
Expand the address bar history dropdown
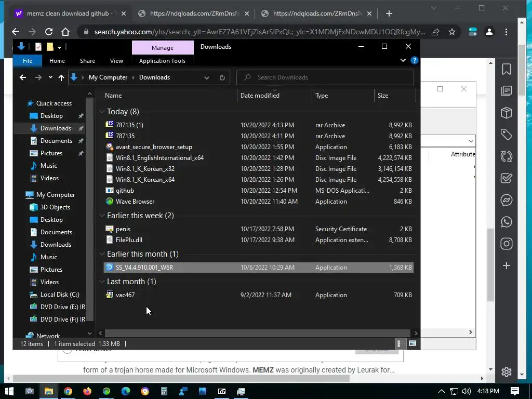[x=206, y=77]
